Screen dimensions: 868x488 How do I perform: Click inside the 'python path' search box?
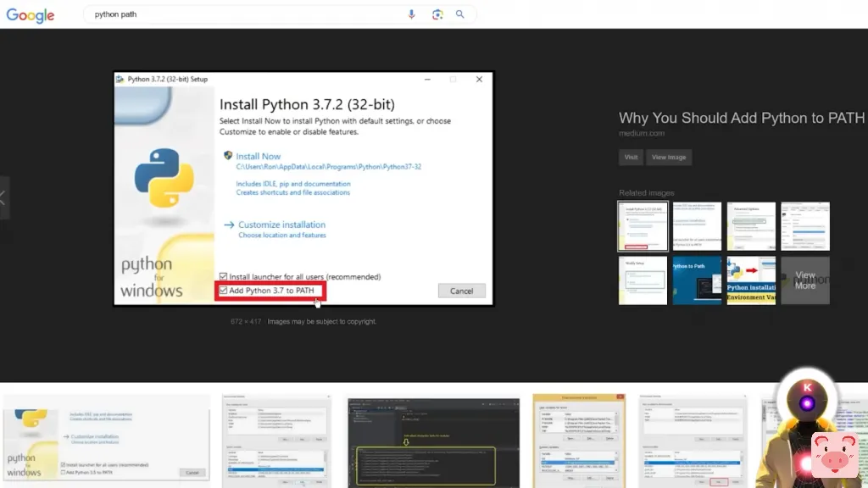pyautogui.click(x=246, y=14)
